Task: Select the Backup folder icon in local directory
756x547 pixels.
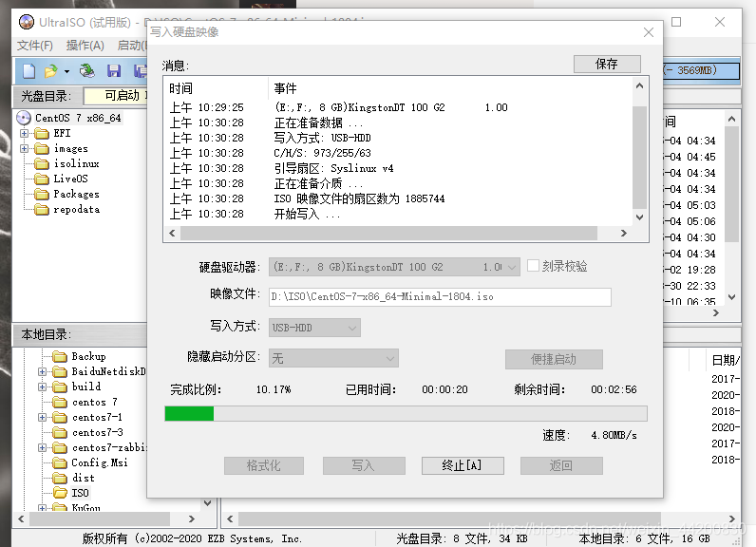Action: click(60, 357)
